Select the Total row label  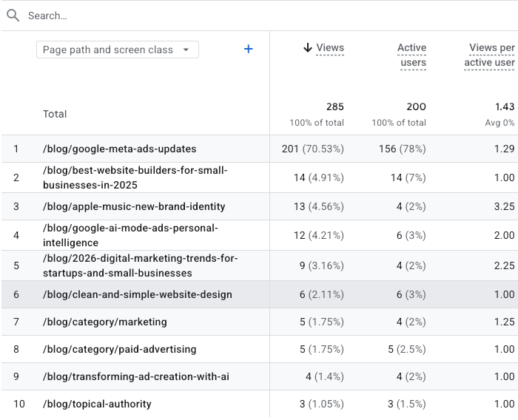[x=55, y=114]
